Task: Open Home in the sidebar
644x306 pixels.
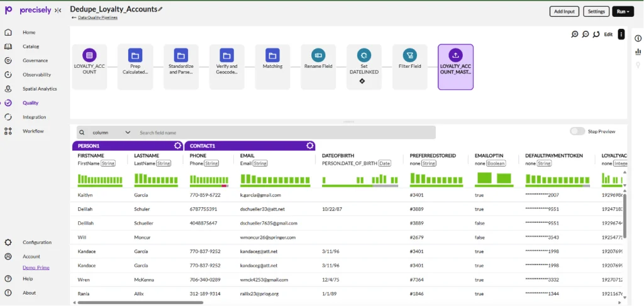Action: pos(29,33)
